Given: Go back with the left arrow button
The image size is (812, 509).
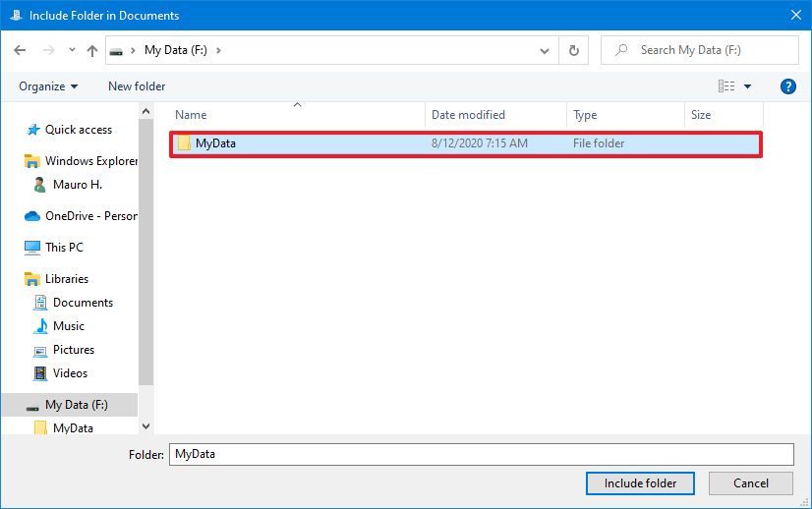Looking at the screenshot, I should (x=20, y=50).
